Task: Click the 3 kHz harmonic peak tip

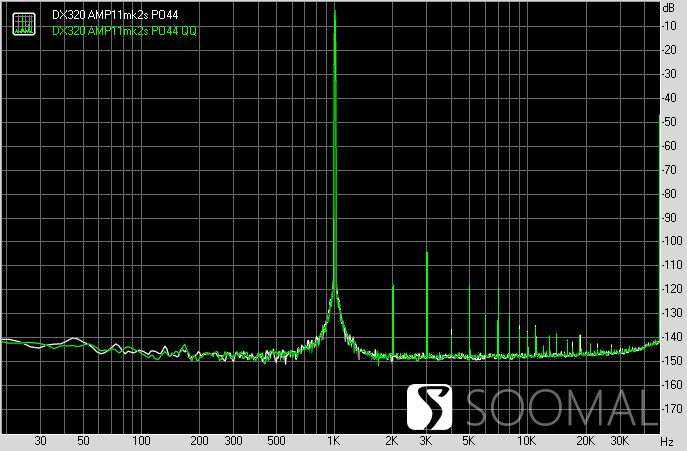Action: click(x=427, y=252)
